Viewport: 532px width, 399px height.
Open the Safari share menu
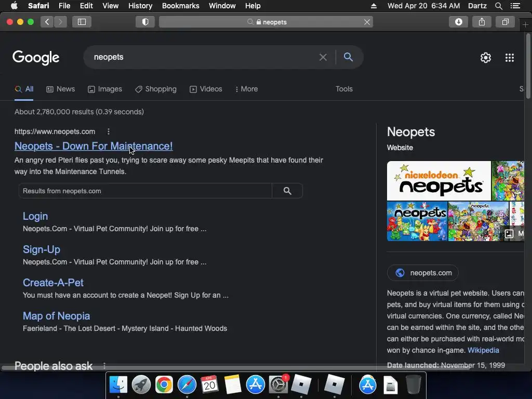[482, 22]
